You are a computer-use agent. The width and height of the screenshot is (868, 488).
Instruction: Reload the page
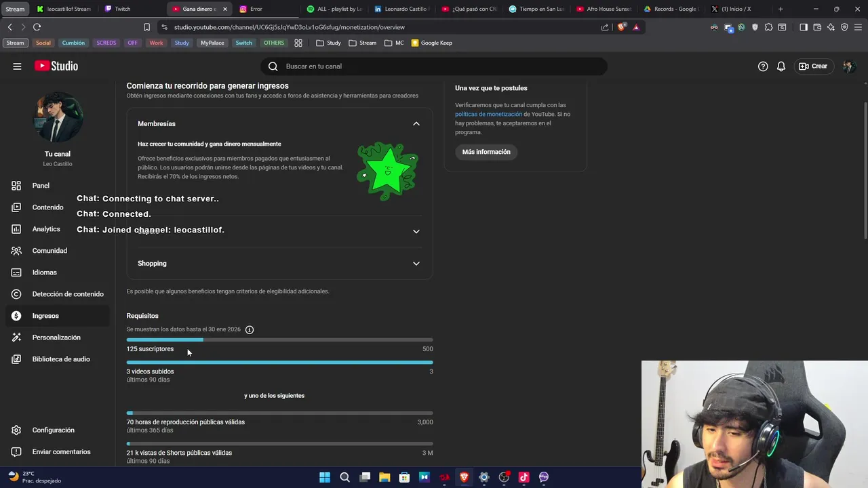(x=37, y=27)
